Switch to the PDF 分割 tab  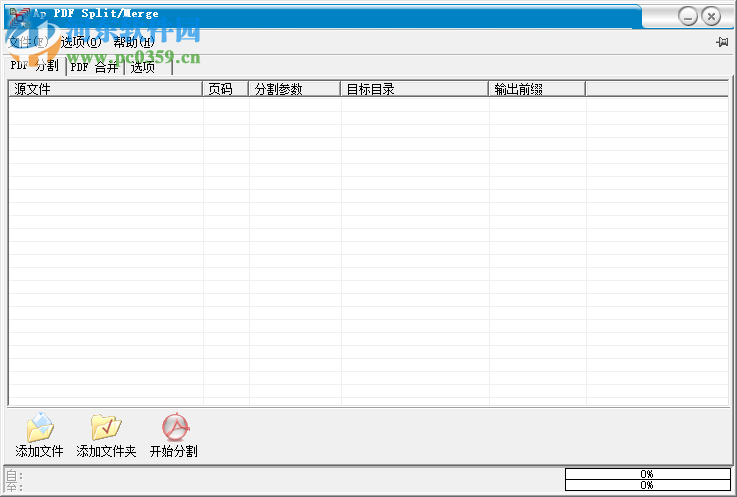pyautogui.click(x=35, y=65)
